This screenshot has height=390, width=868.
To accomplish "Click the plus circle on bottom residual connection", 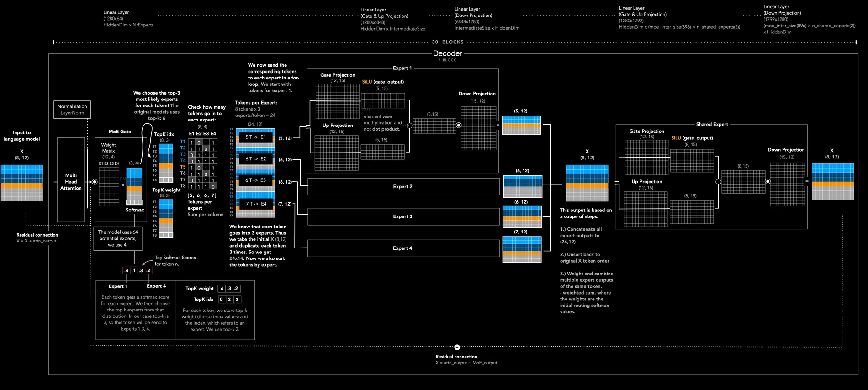I will point(457,347).
